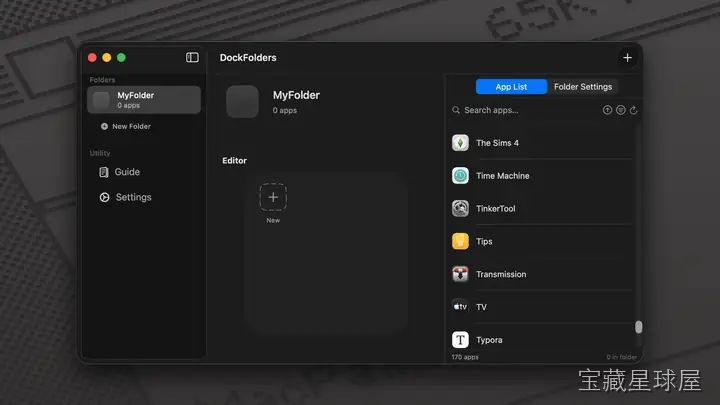Screen dimensions: 720x405
Task: Click the DockFolders window title
Action: [x=248, y=57]
